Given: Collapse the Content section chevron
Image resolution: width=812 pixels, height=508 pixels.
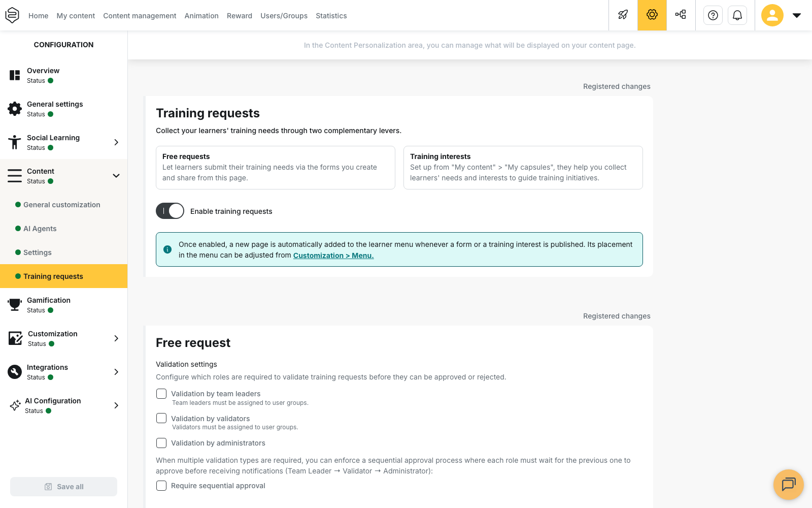Looking at the screenshot, I should 116,176.
